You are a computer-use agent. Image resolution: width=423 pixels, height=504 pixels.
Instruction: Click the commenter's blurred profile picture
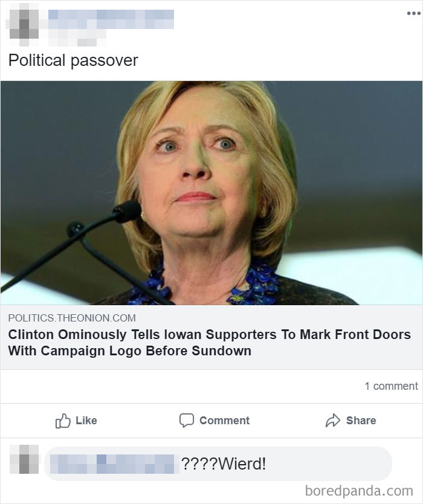[x=24, y=459]
